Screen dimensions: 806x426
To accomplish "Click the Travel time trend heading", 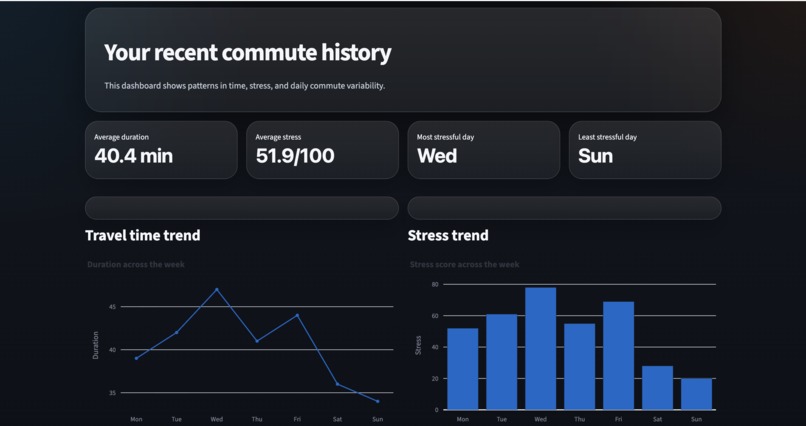I will pos(143,235).
